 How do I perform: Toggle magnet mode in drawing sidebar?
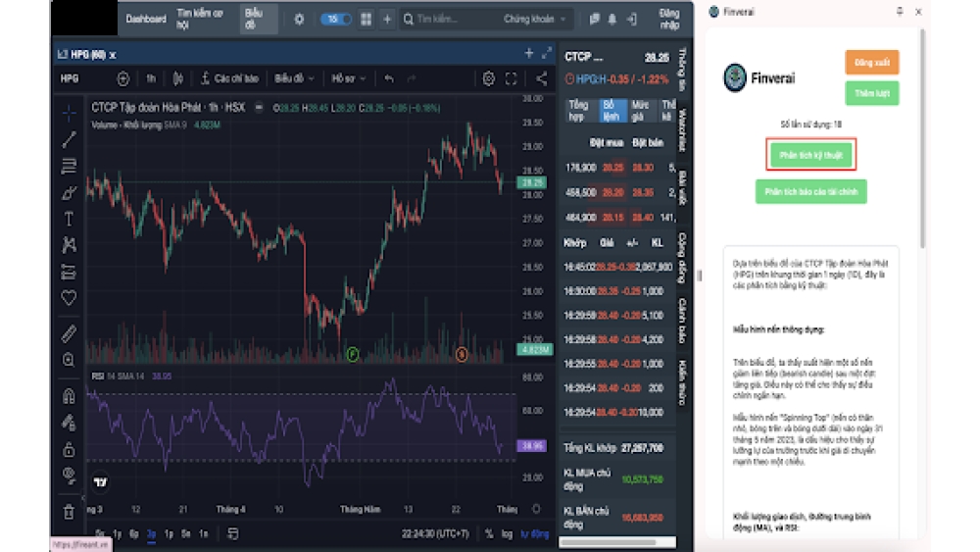click(69, 396)
